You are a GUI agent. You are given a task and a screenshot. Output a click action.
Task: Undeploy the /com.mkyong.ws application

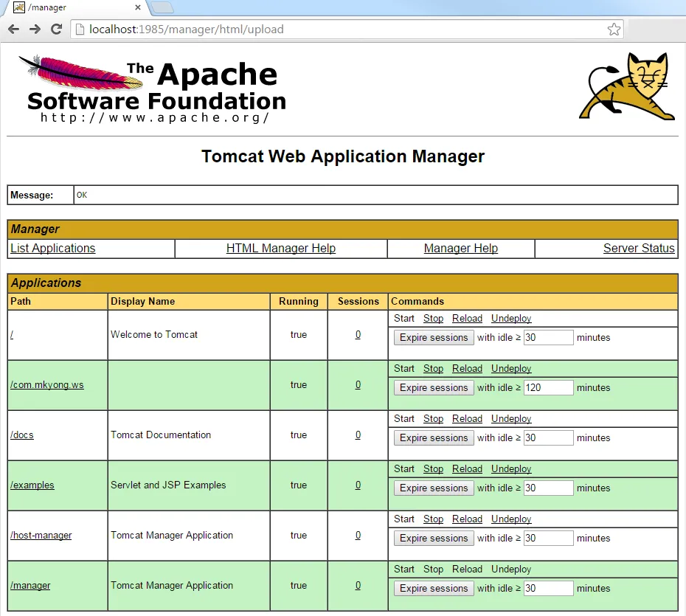[510, 369]
